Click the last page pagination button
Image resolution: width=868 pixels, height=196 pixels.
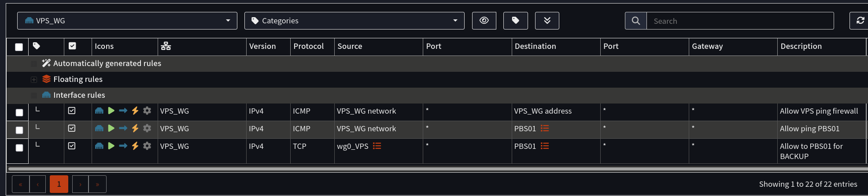click(x=97, y=184)
